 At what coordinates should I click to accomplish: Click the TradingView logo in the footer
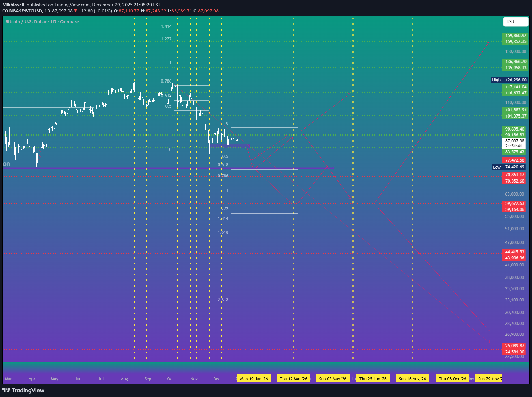coord(23,390)
